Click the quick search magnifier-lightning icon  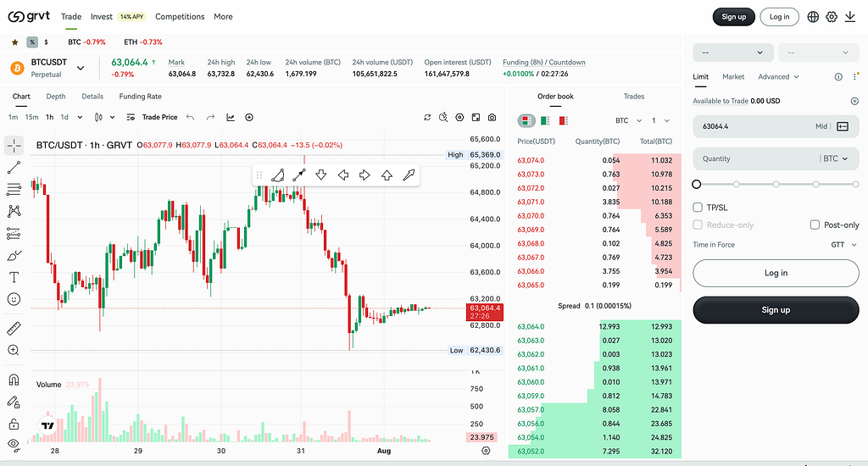tap(442, 117)
